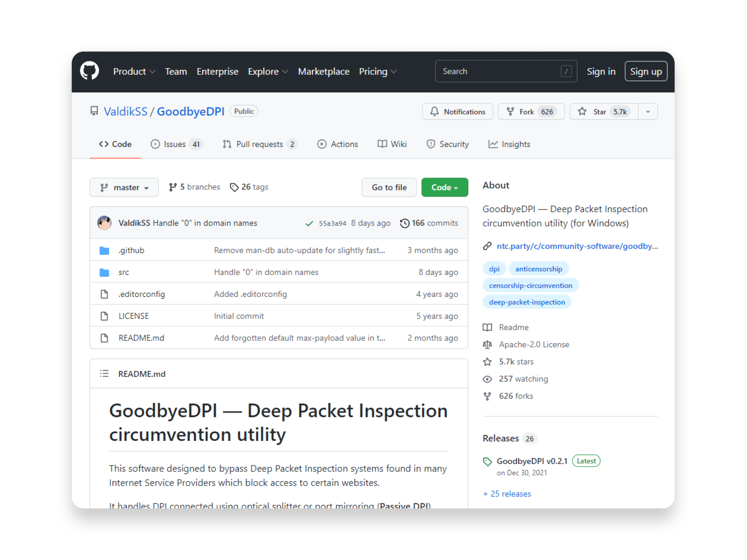Open the Marketplace page

pos(324,71)
